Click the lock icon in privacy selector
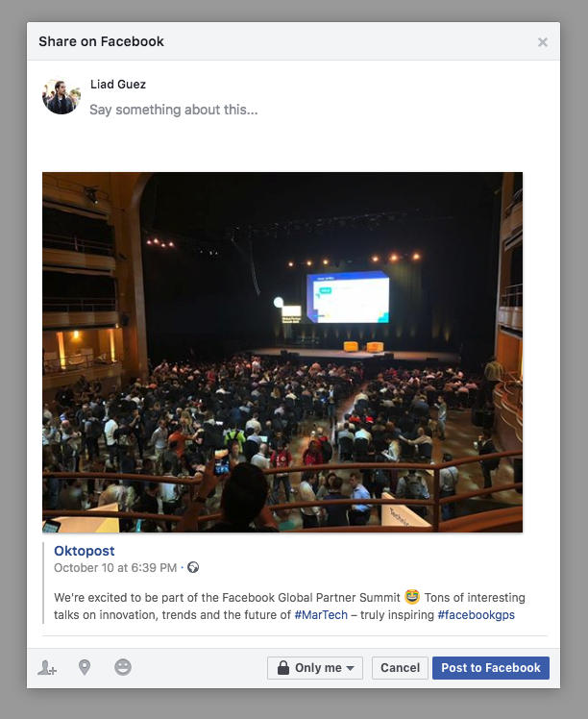This screenshot has width=588, height=719. 283,668
